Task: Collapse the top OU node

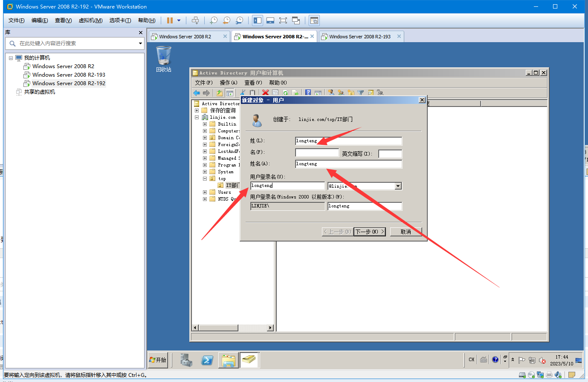Action: (x=205, y=178)
